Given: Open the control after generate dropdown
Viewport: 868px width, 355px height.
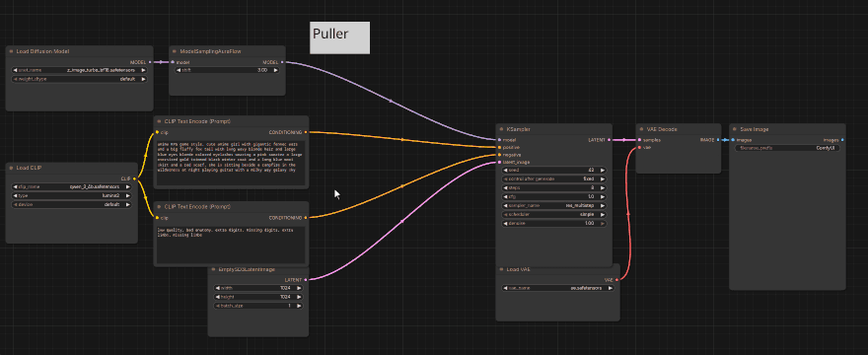Looking at the screenshot, I should pos(553,179).
